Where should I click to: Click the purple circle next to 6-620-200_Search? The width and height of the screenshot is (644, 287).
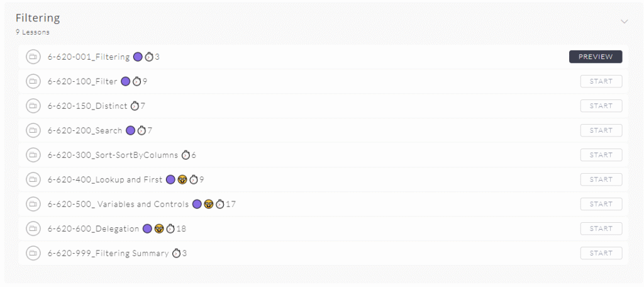(x=131, y=131)
